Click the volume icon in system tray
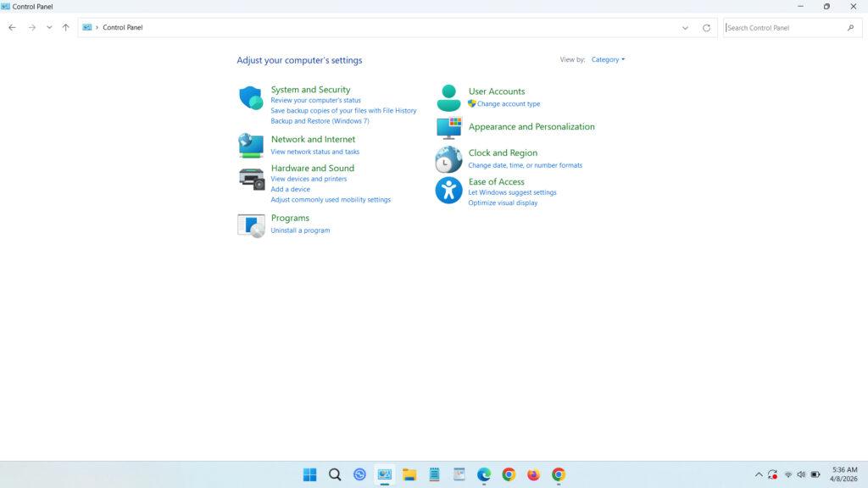This screenshot has width=868, height=488. pyautogui.click(x=801, y=474)
